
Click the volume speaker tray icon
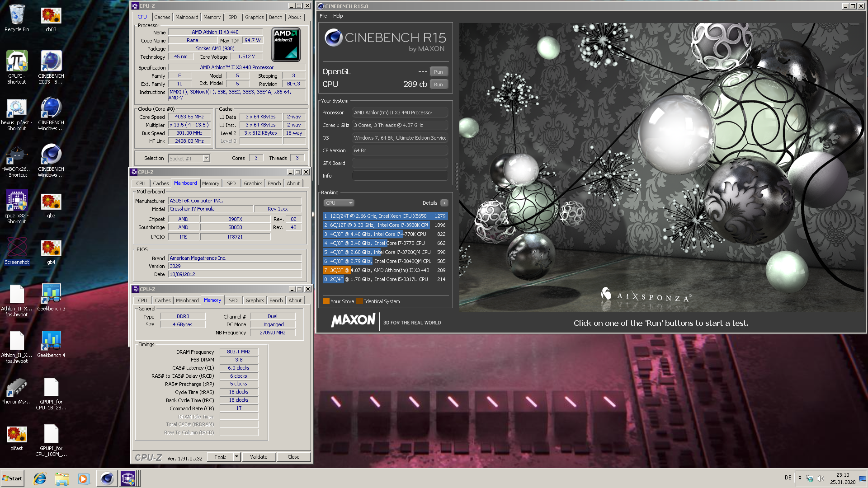tap(821, 478)
